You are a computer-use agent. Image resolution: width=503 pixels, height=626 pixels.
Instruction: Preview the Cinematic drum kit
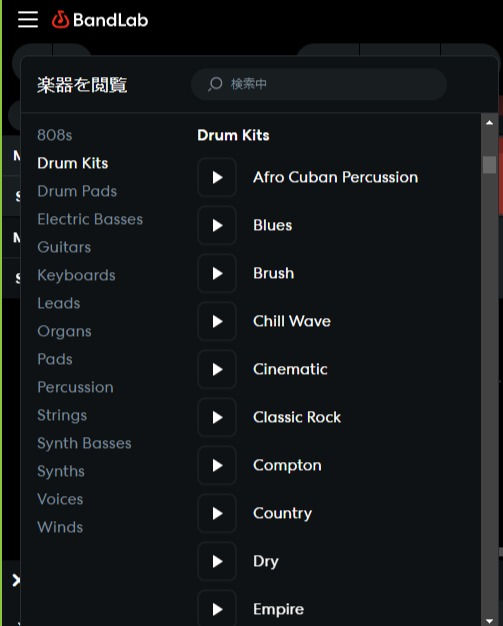coord(217,369)
